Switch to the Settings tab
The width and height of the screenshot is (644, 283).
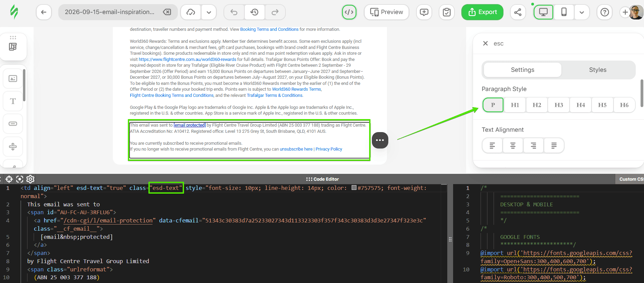pyautogui.click(x=522, y=70)
